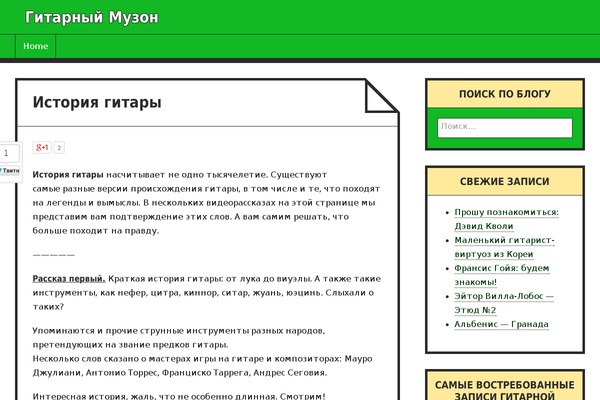Click the Tweet button on the side widget
Viewport: 600px width, 400px height.
[10, 171]
